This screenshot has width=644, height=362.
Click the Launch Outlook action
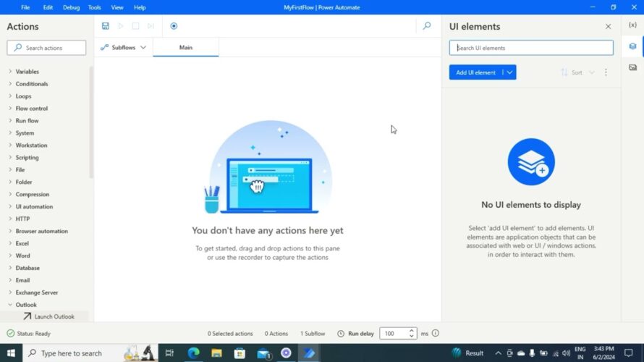coord(49,316)
